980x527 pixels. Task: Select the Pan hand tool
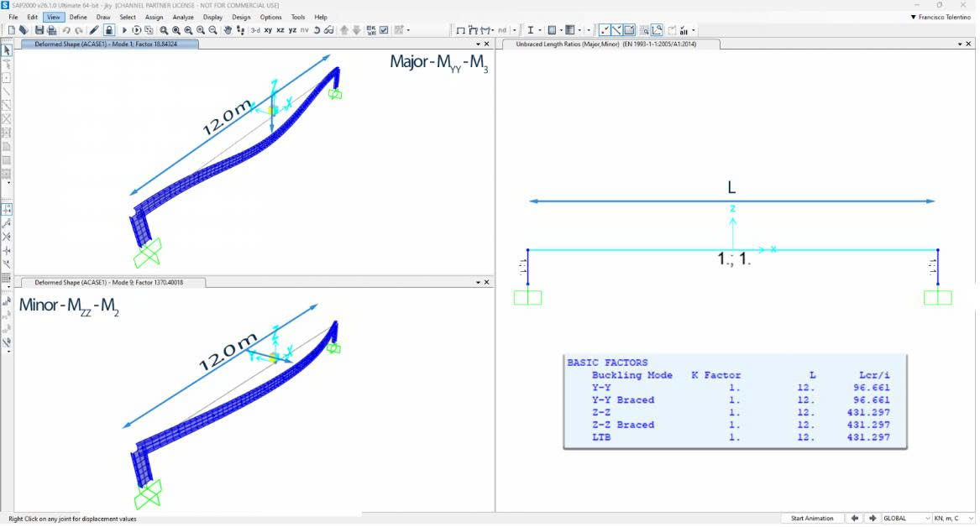tap(228, 30)
